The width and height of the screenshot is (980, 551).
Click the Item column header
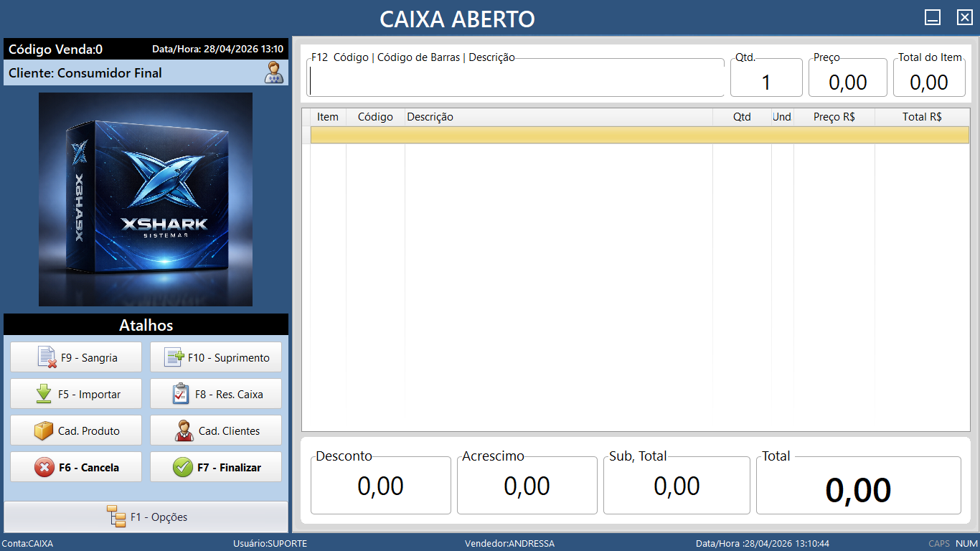pyautogui.click(x=328, y=117)
